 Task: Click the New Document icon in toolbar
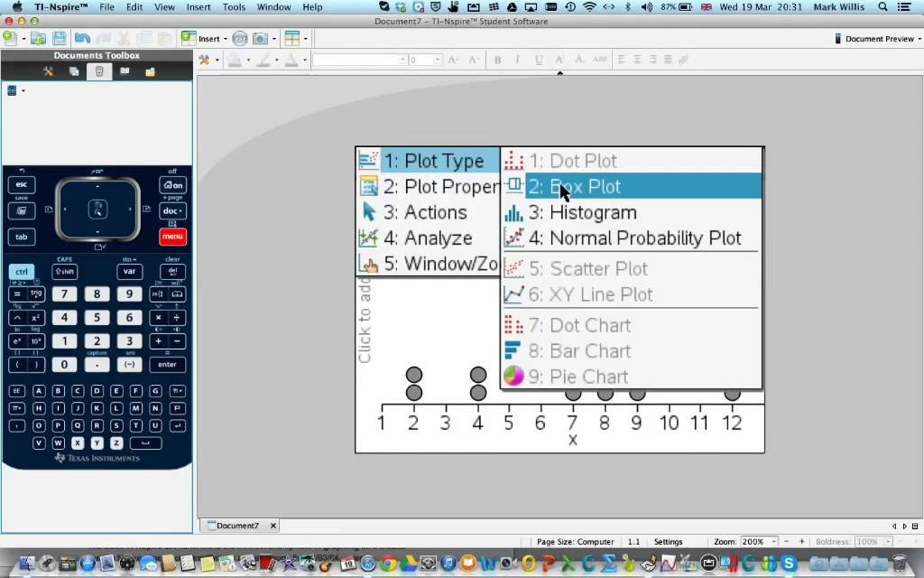[x=9, y=38]
